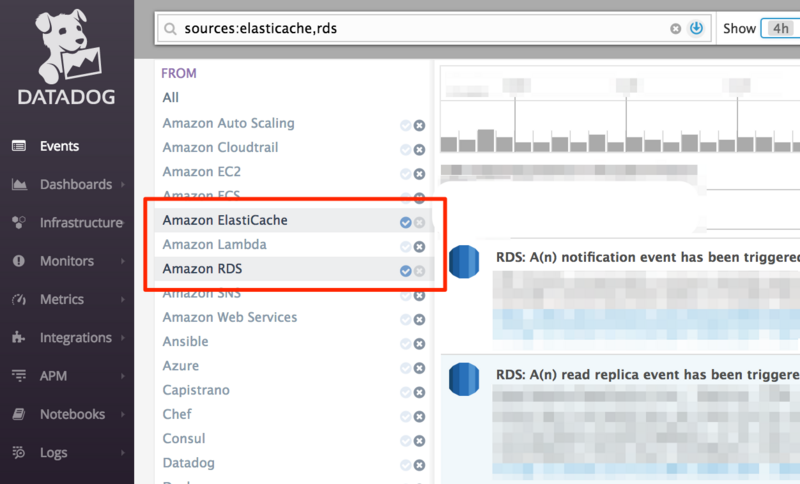Filter by Datadog source
Viewport: 800px width, 484px height.
188,463
